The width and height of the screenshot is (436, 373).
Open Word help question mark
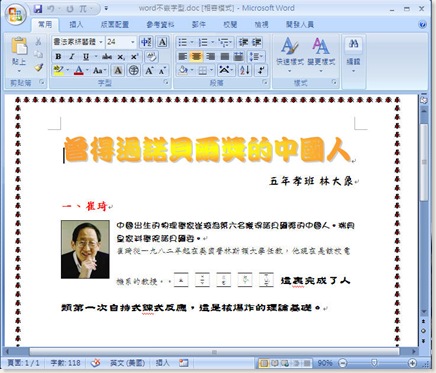click(x=422, y=24)
